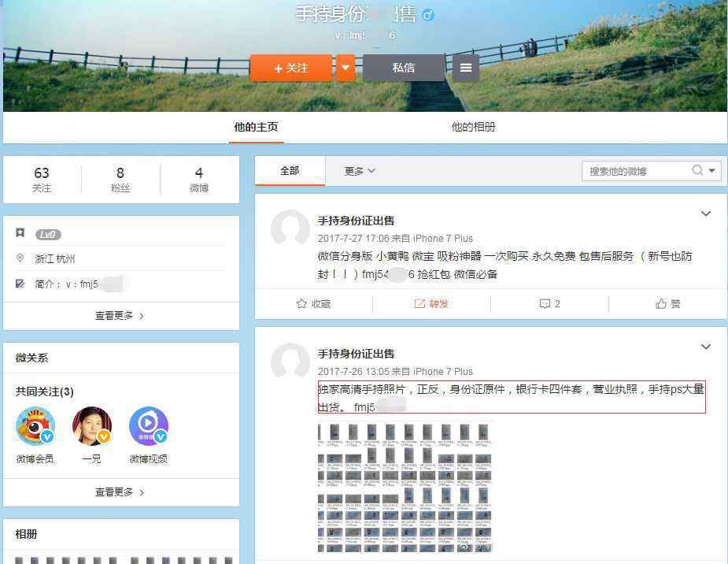The width and height of the screenshot is (728, 564).
Task: Open the three-line menu icon beside 私信
Action: pyautogui.click(x=465, y=69)
